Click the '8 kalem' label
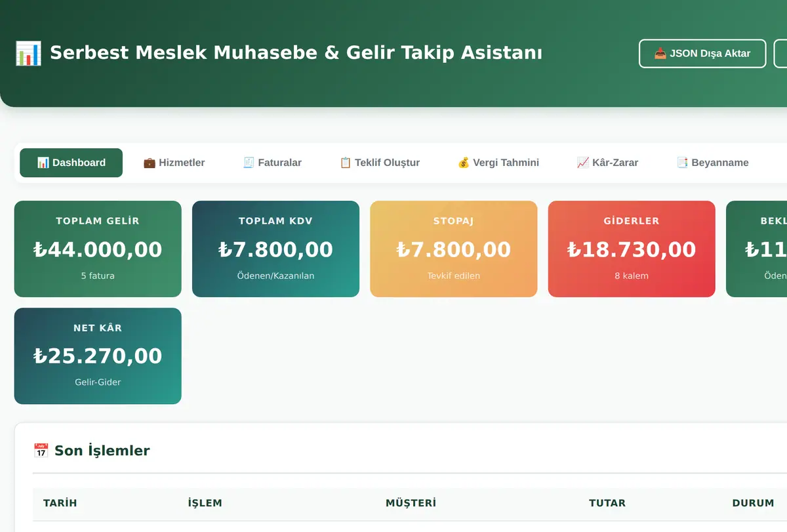This screenshot has width=787, height=532. coord(632,276)
